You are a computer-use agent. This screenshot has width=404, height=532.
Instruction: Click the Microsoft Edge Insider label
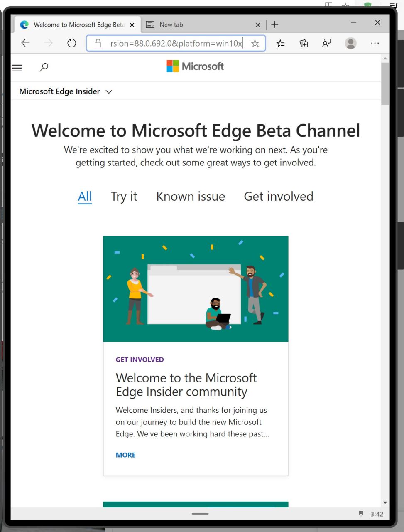coord(59,91)
